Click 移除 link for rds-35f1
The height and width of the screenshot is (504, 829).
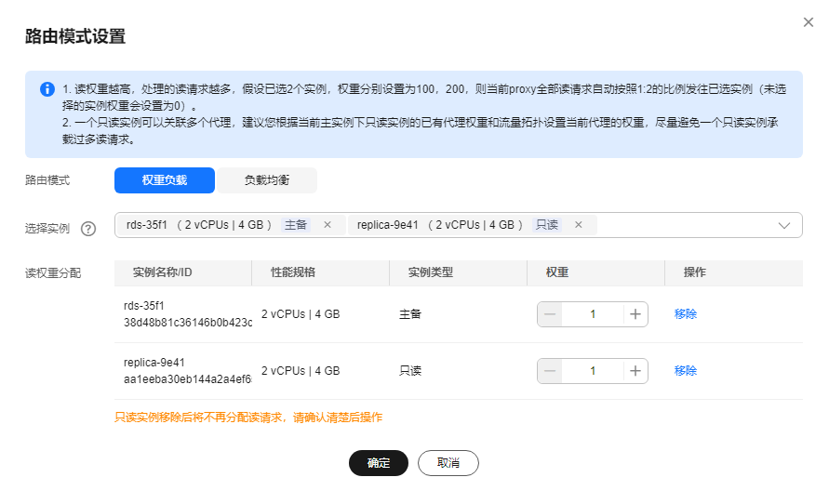tap(686, 314)
